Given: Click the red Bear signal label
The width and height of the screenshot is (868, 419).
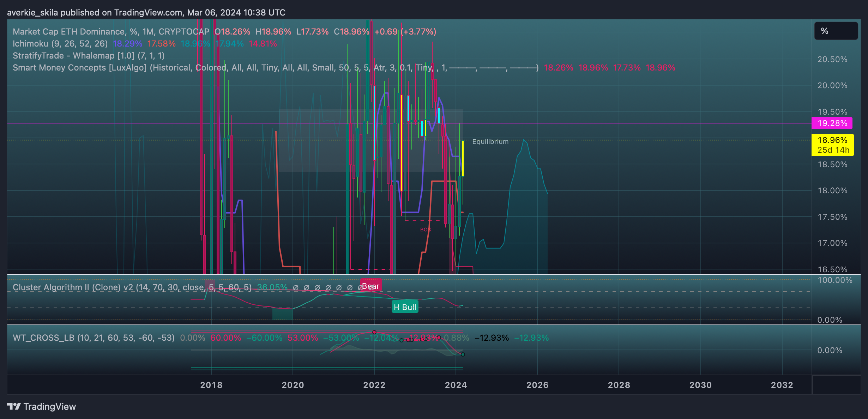Looking at the screenshot, I should (371, 286).
